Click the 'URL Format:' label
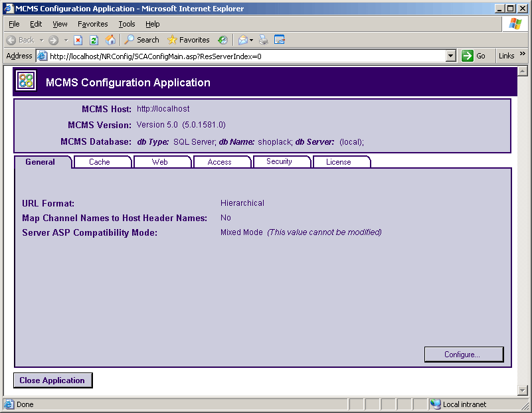This screenshot has height=413, width=532. tap(48, 203)
